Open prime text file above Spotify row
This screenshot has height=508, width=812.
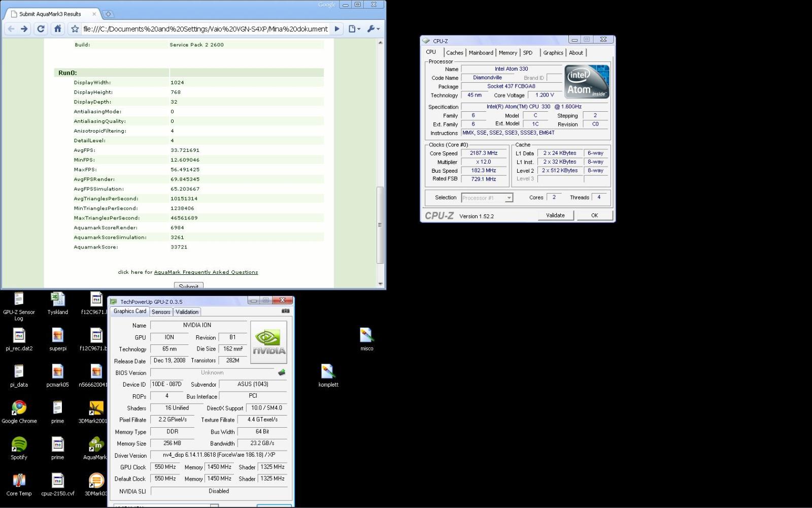58,412
